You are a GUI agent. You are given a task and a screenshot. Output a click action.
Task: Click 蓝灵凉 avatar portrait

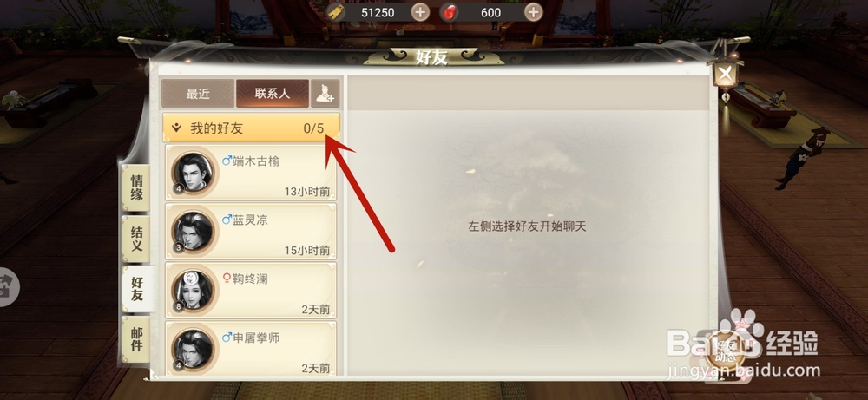pyautogui.click(x=193, y=232)
